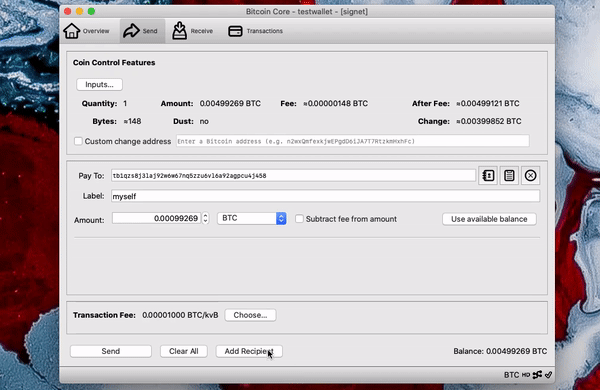Click the yellow window minimize button
Viewport: 600px width, 390px height.
(80, 11)
